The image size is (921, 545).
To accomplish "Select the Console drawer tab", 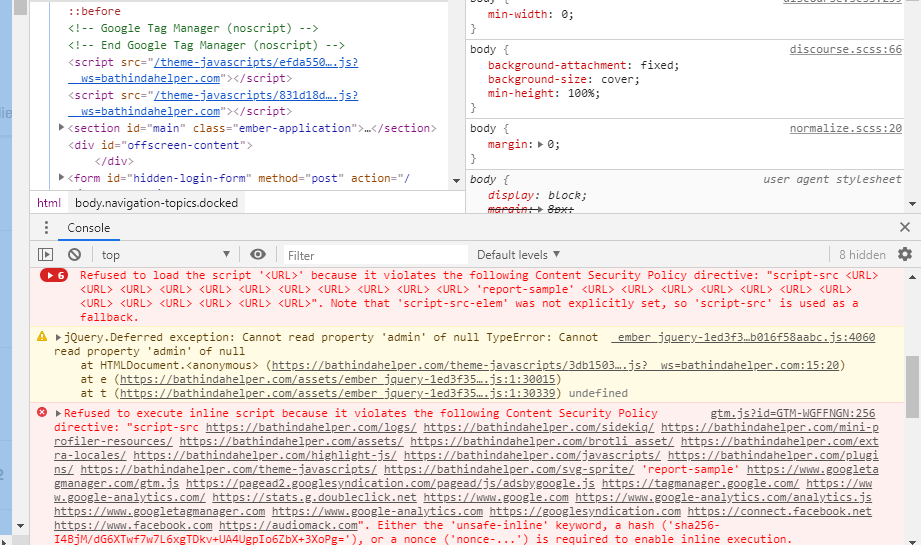I will (x=89, y=227).
